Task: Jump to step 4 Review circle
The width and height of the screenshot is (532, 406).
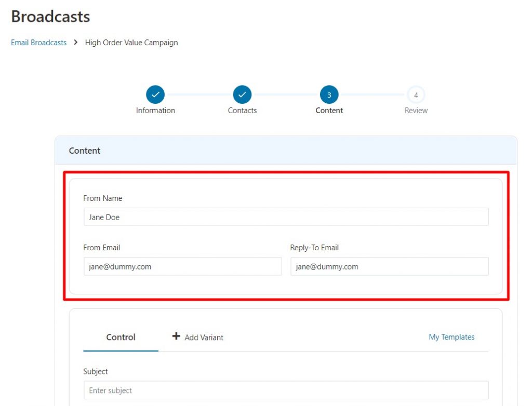Action: [416, 94]
